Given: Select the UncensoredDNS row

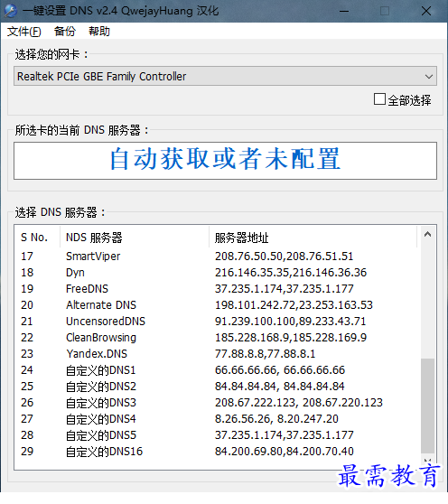Looking at the screenshot, I should (218, 322).
